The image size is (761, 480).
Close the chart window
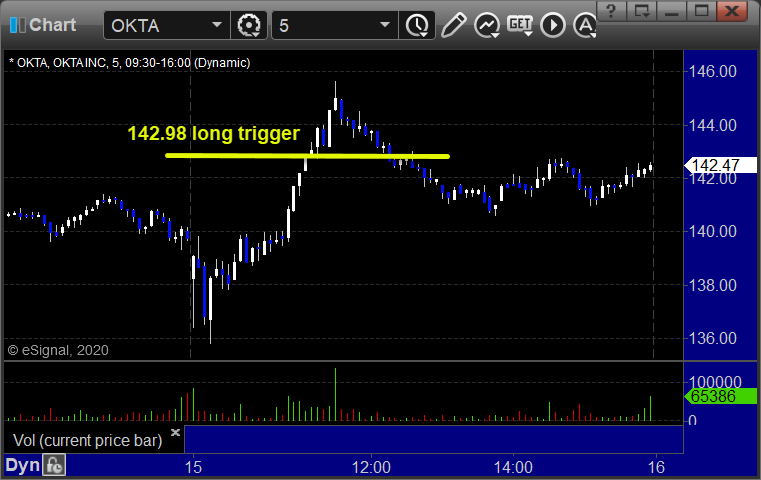(732, 10)
